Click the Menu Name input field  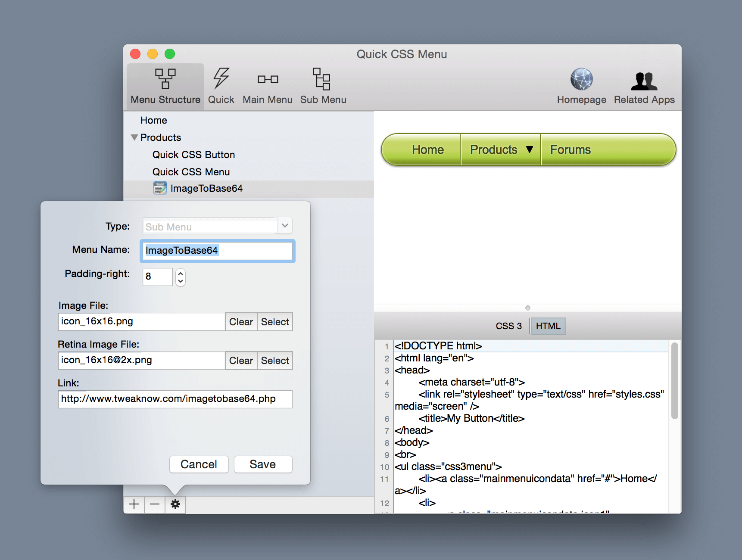click(217, 251)
